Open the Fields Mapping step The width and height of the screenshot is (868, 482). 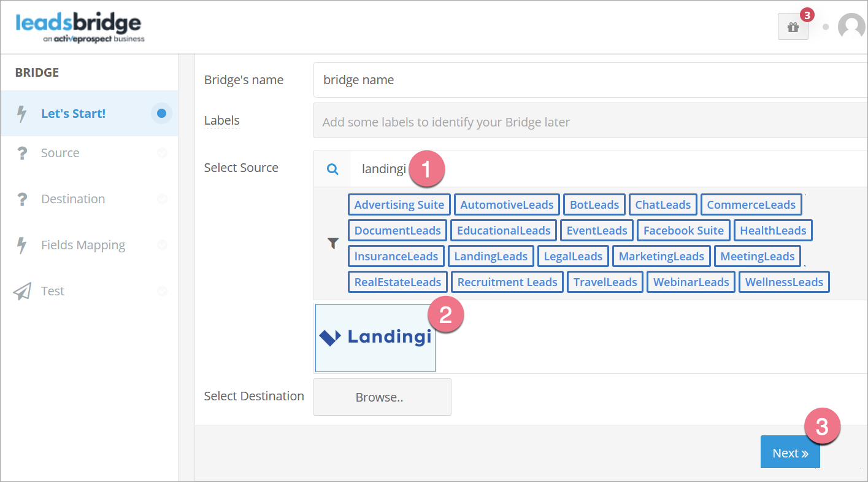coord(83,245)
